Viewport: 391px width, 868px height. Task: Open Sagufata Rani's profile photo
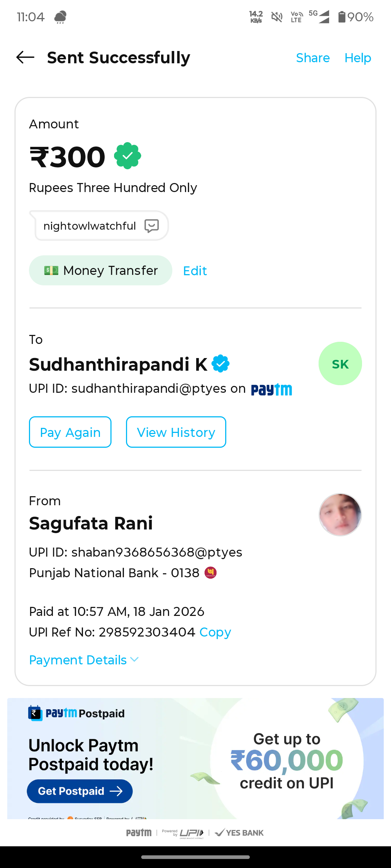click(x=340, y=515)
